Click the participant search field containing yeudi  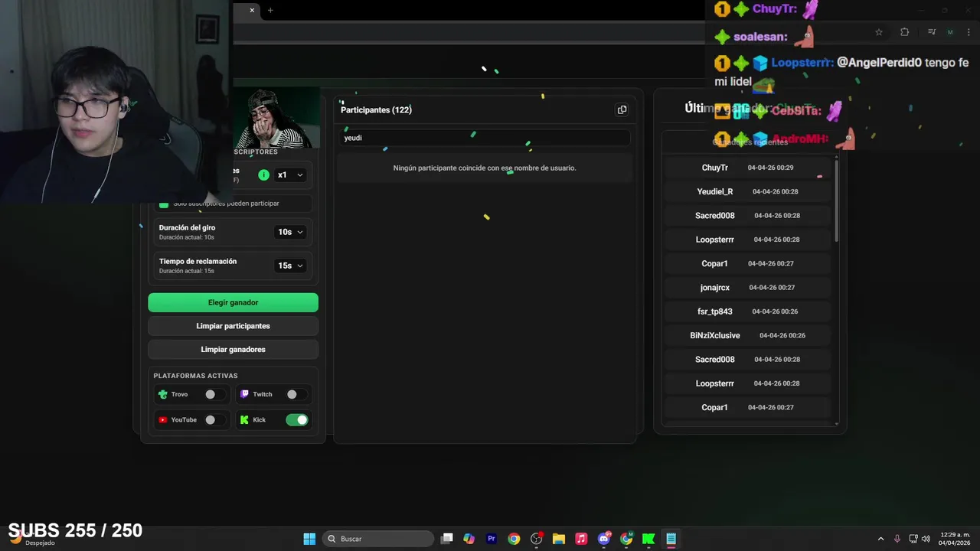tap(485, 138)
